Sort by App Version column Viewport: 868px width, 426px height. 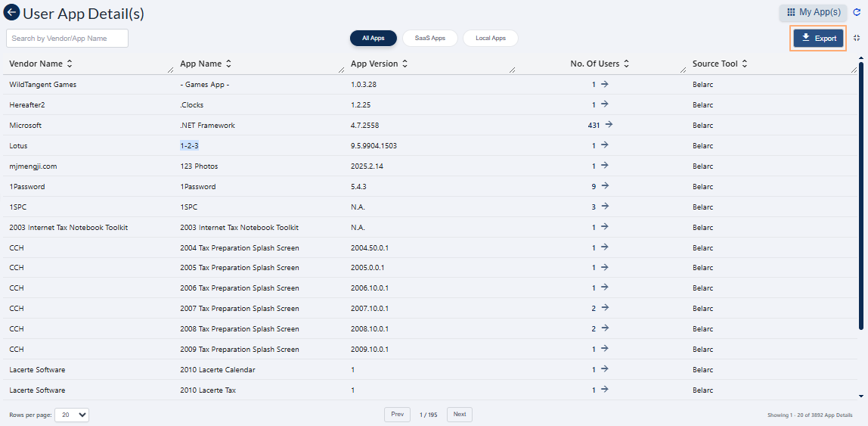point(405,64)
